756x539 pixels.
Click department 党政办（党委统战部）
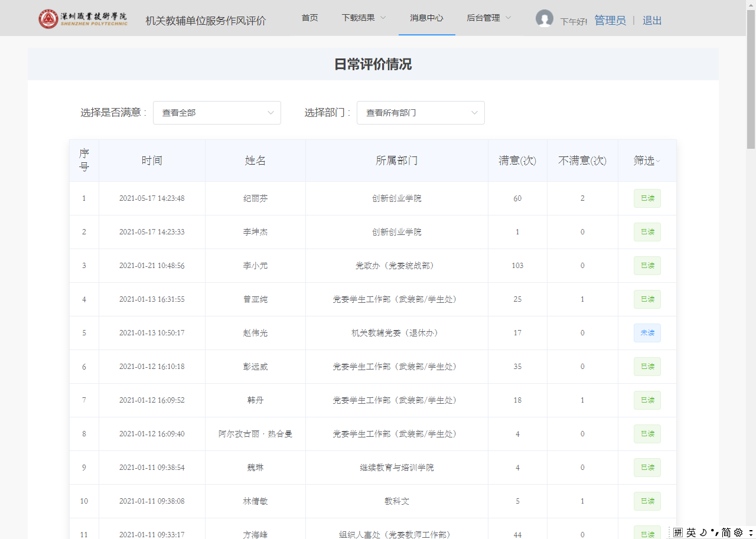[397, 266]
